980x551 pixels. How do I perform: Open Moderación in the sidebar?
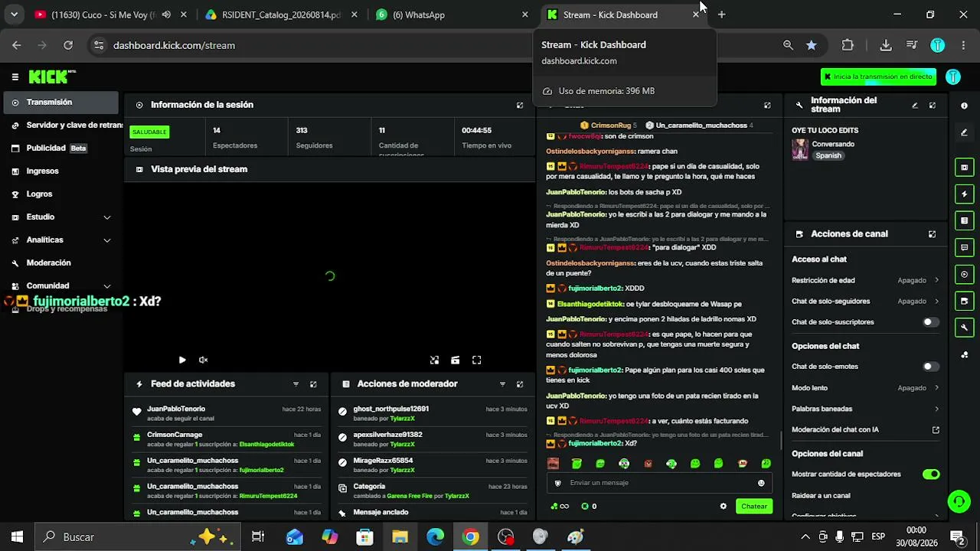click(61, 262)
